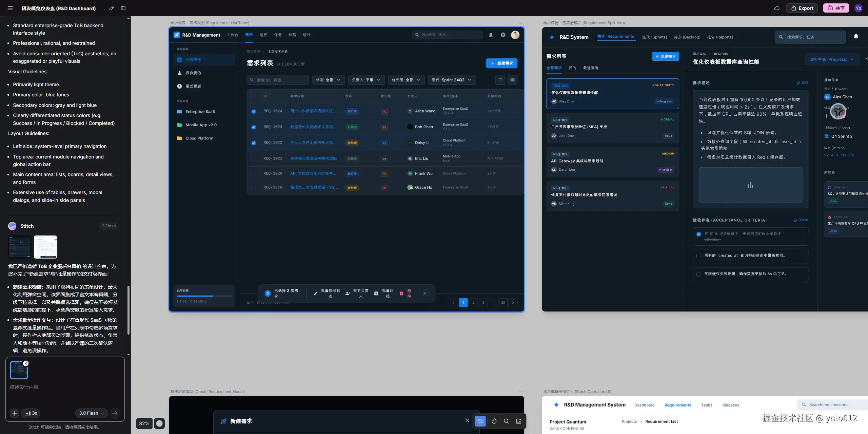Uncheck the REQ-1024 row checkbox
The height and width of the screenshot is (434, 868).
[254, 111]
